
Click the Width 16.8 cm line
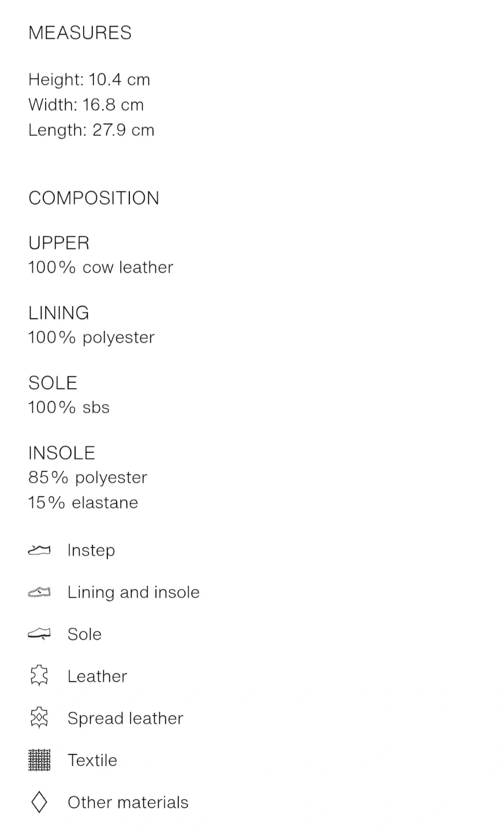[86, 105]
